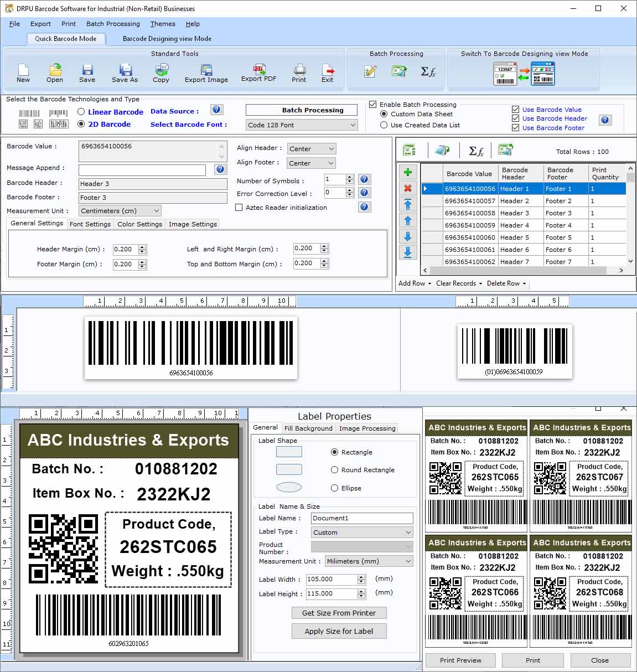Click the Print icon in Standard Tools
The width and height of the screenshot is (637, 672).
coord(299,70)
